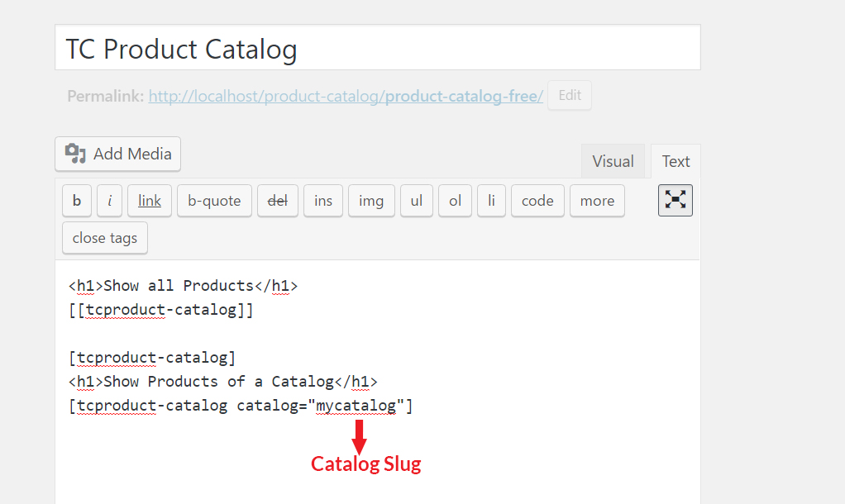
Task: Click the Add Media button
Action: coord(117,154)
